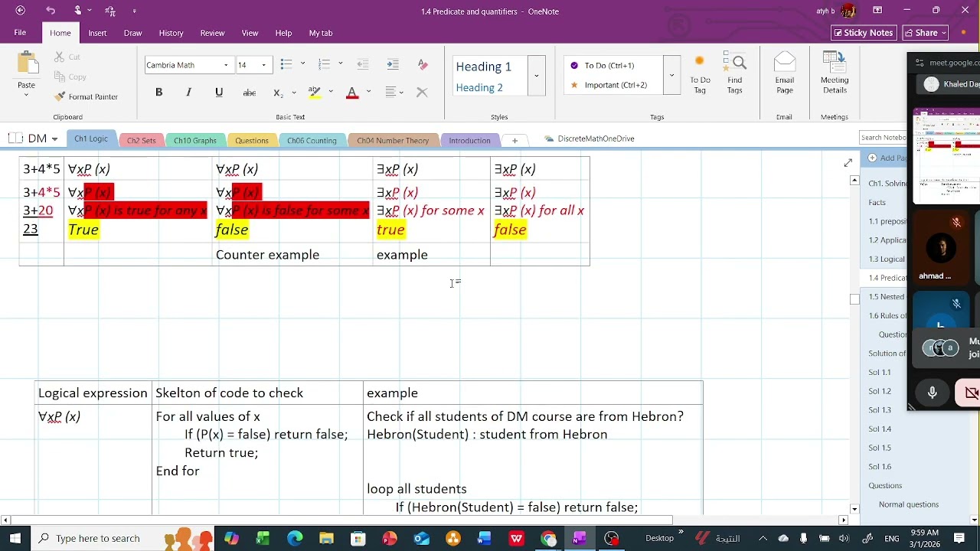Switch to the Review ribbon tab
This screenshot has width=980, height=551.
(212, 33)
